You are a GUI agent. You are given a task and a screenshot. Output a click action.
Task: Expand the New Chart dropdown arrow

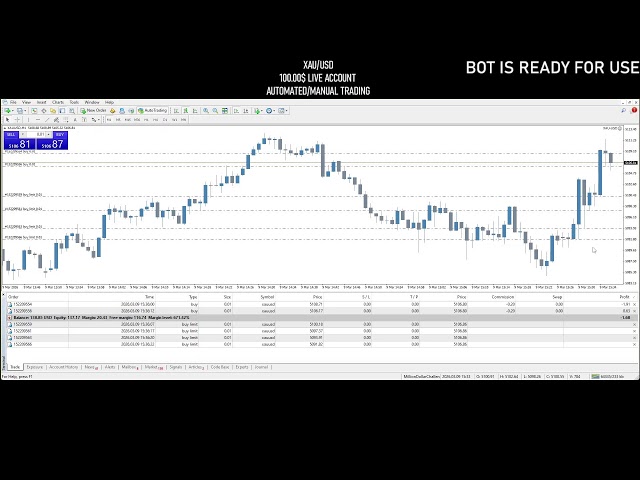click(13, 111)
